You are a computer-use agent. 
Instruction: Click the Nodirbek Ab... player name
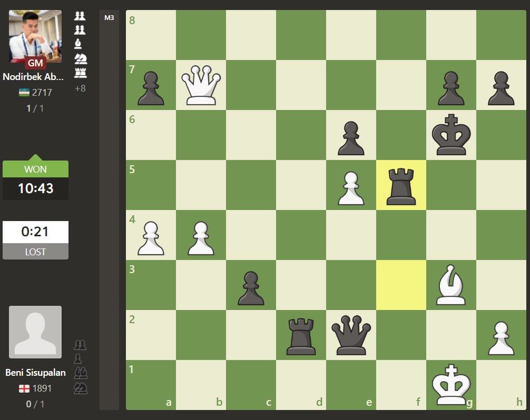[33, 77]
